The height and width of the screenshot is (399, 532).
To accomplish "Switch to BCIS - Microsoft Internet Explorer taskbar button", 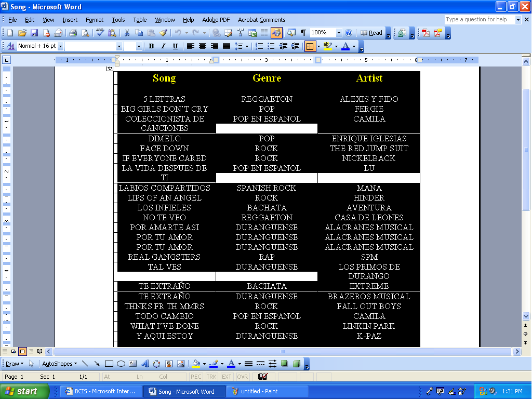I will click(x=101, y=391).
